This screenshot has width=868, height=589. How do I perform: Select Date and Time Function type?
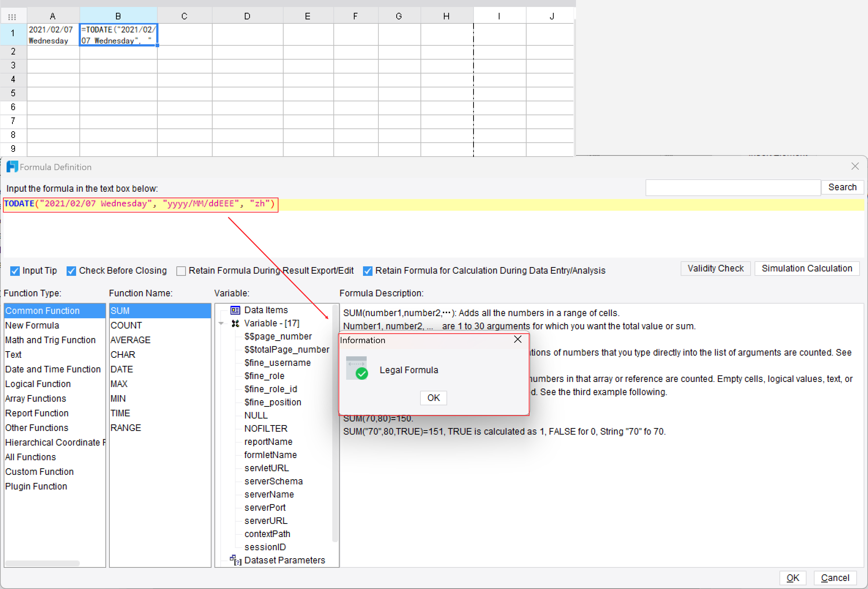[x=55, y=369]
